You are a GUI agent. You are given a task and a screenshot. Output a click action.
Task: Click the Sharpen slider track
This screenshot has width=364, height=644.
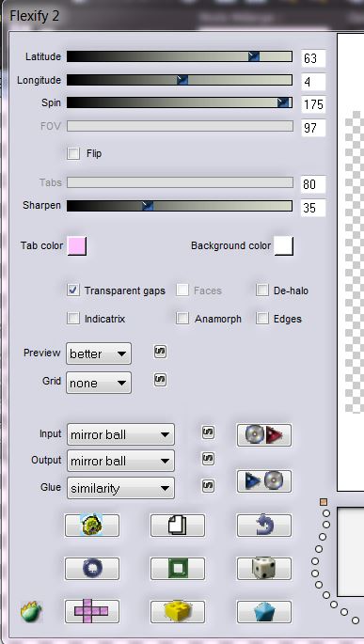[180, 206]
